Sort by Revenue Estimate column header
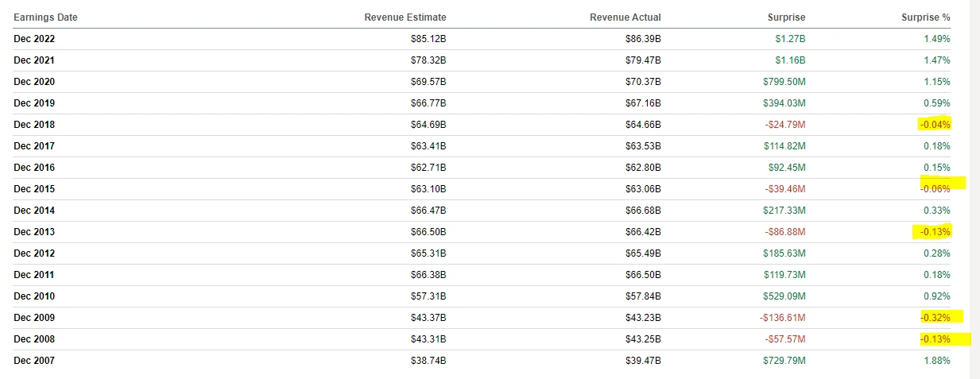The image size is (980, 379). pyautogui.click(x=405, y=17)
